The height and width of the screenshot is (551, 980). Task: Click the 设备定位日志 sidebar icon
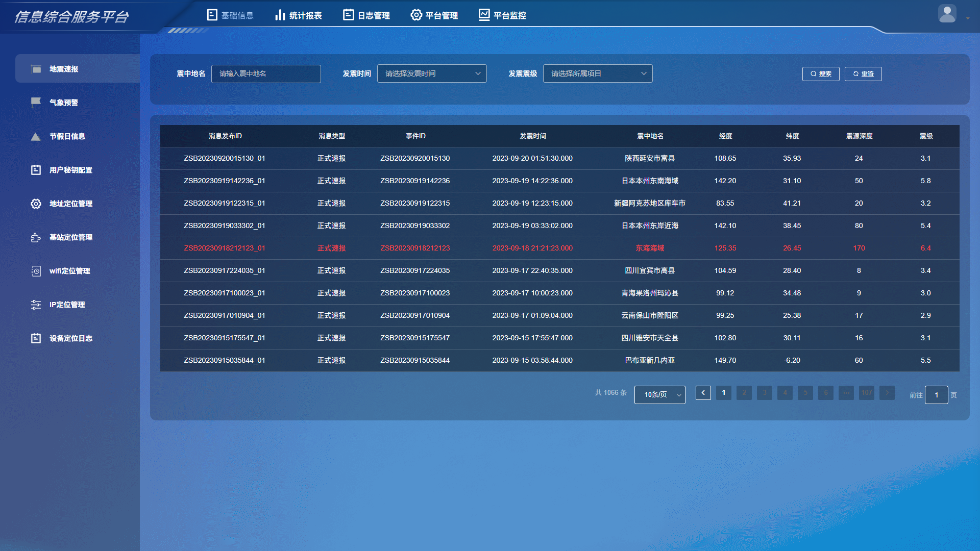tap(36, 338)
